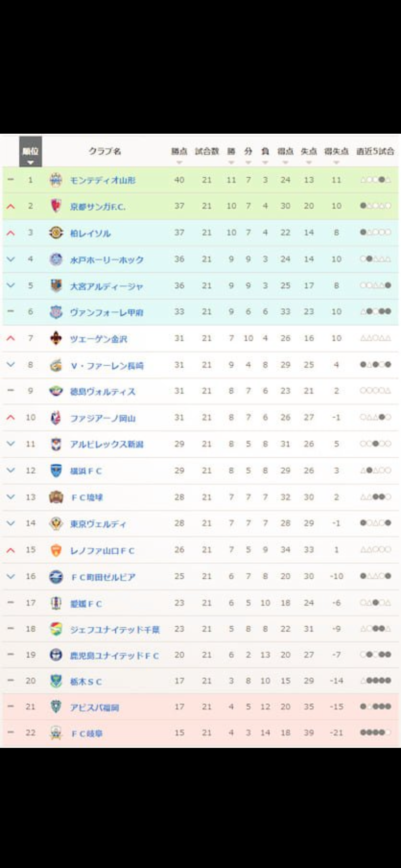
Task: Click the Kyoto Sanga F.C. crest icon
Action: pyautogui.click(x=56, y=206)
